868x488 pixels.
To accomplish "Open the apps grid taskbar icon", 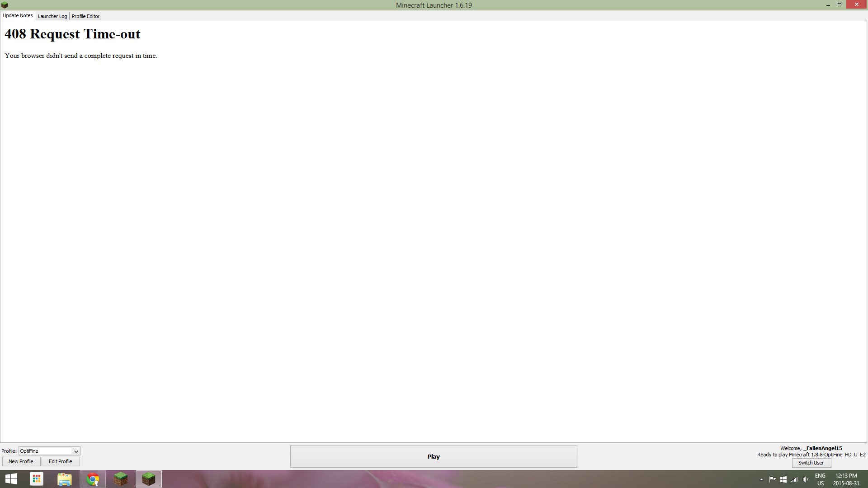I will 37,479.
